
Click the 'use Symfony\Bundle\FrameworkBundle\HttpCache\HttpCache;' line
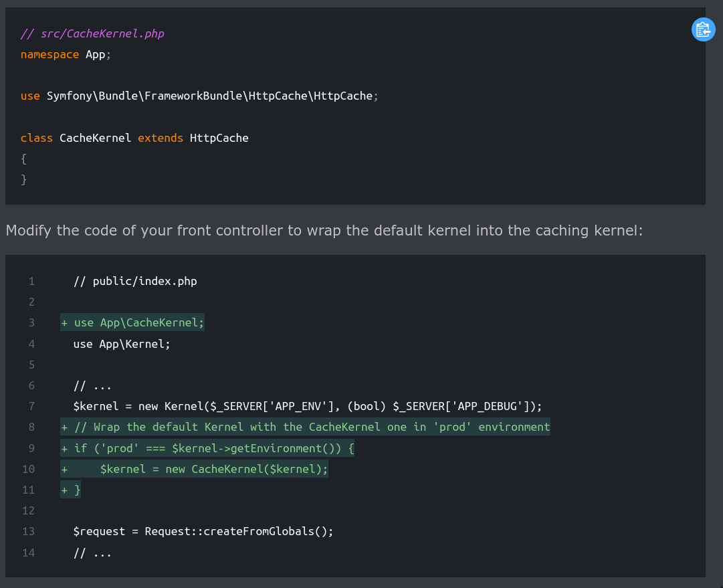(x=199, y=96)
